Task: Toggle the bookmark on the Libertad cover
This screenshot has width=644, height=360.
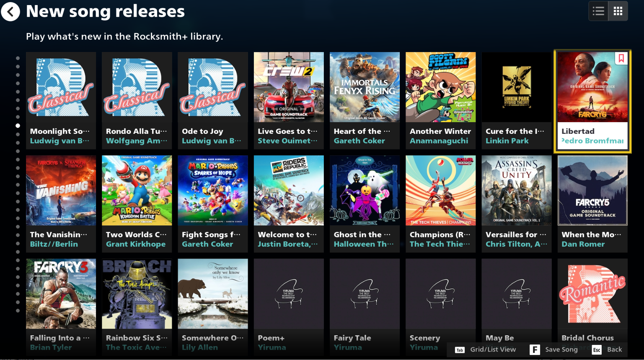Action: click(621, 58)
